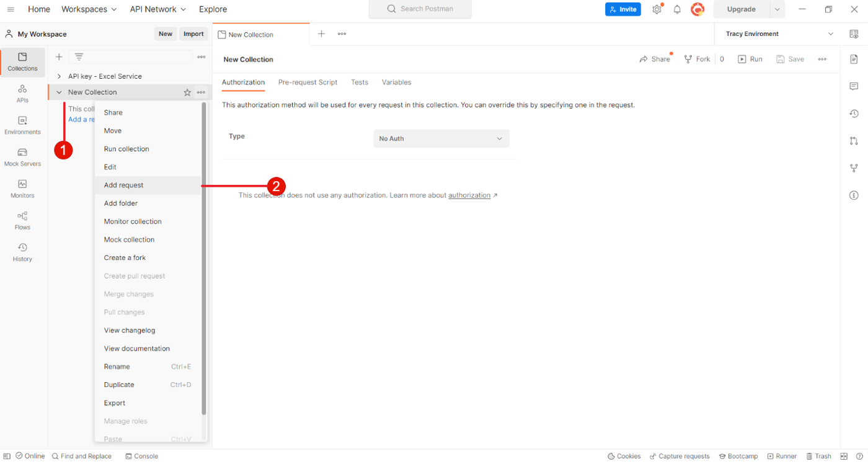Switch to the Pre-request Script tab

308,83
